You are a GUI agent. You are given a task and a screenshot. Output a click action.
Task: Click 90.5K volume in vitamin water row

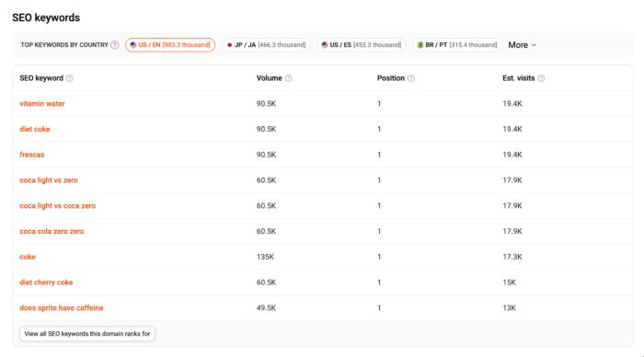tap(266, 104)
